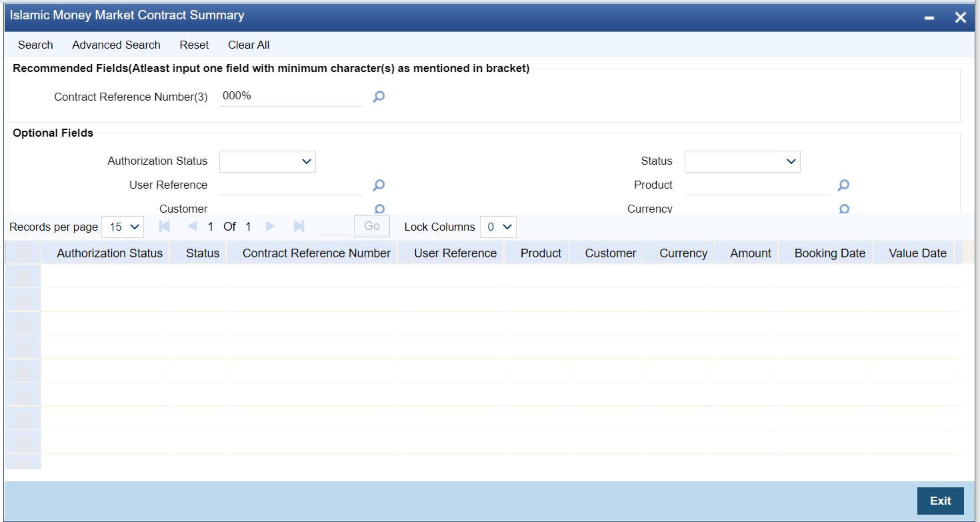980x522 pixels.
Task: Tick the seventh row checkbox
Action: [x=22, y=419]
